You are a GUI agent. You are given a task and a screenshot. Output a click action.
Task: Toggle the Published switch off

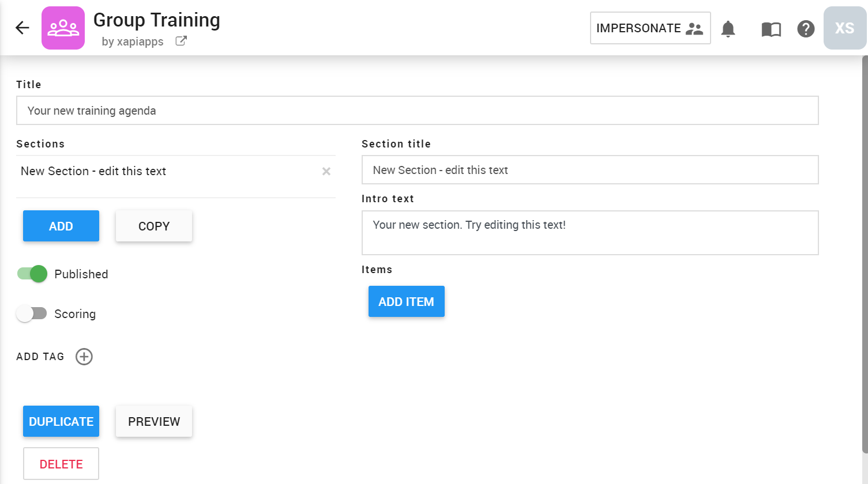tap(32, 274)
